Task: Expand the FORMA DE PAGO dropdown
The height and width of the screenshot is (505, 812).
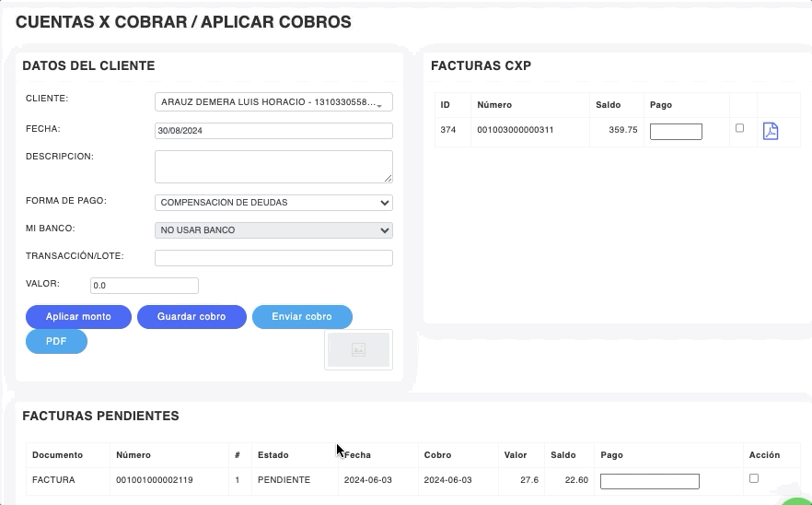Action: tap(273, 203)
